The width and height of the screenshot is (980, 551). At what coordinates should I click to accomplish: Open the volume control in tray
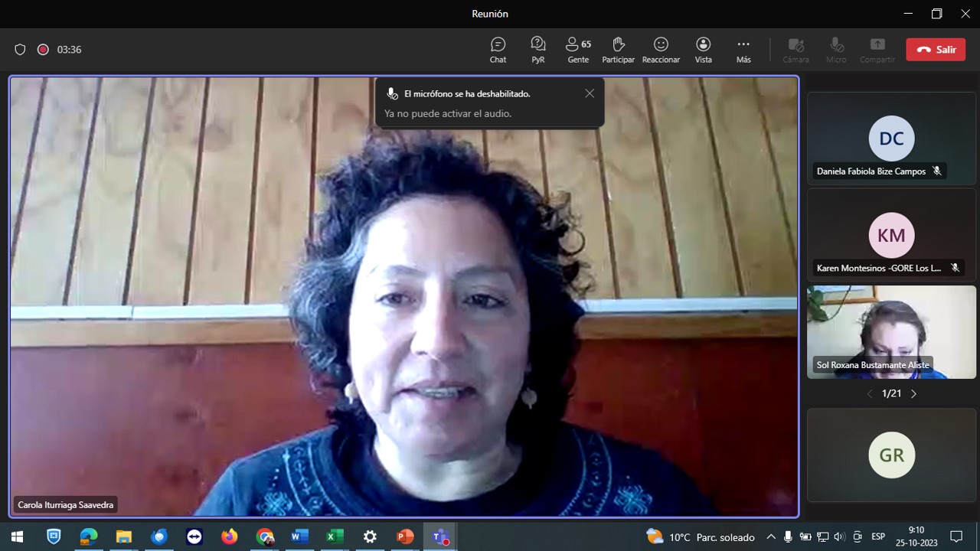(840, 536)
